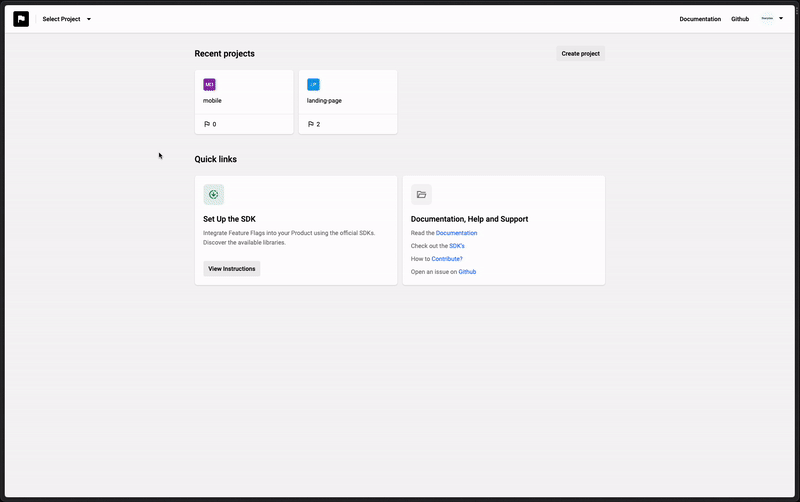Open the Select Project dropdown
Screen dimensions: 800x502
click(67, 19)
